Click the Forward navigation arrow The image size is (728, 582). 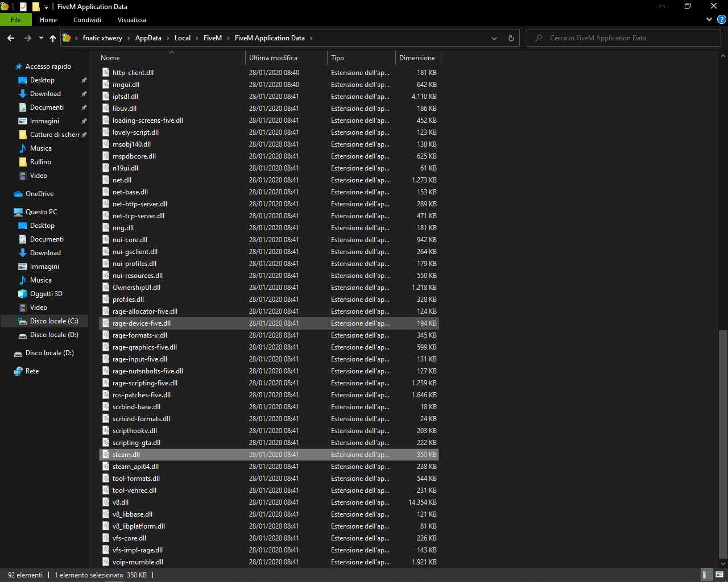27,38
